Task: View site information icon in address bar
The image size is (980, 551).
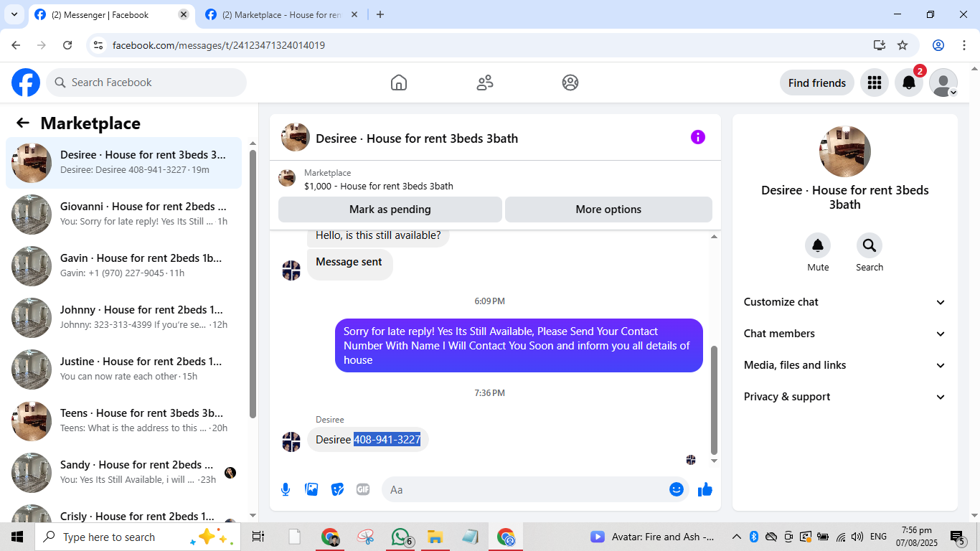Action: click(99, 45)
